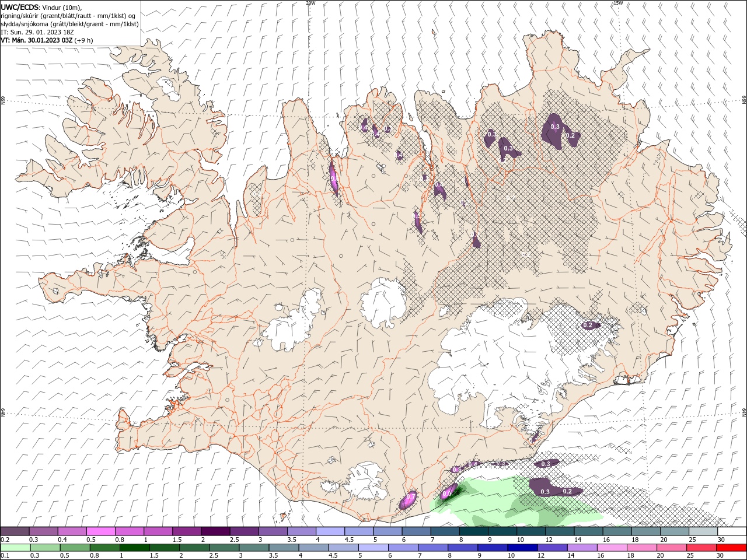Click the UWC/ECDS title text
Viewport: 747px width, 560px height.
(20, 7)
